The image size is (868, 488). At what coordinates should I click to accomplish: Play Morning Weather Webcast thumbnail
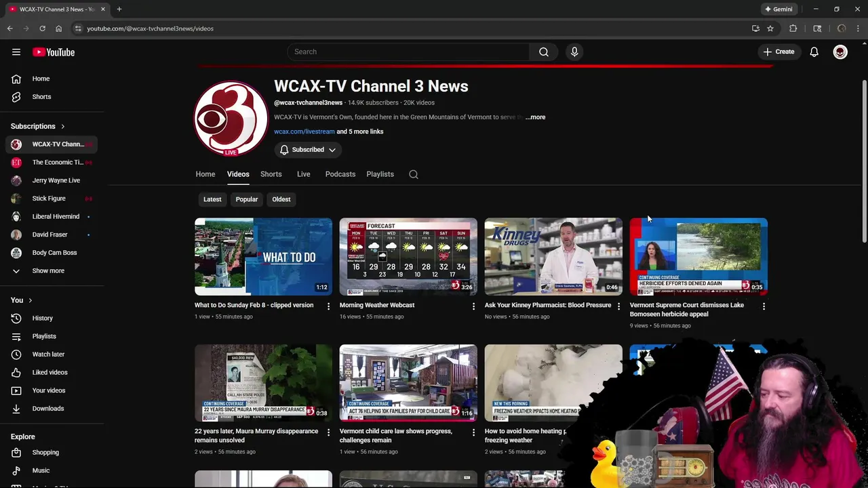click(408, 256)
